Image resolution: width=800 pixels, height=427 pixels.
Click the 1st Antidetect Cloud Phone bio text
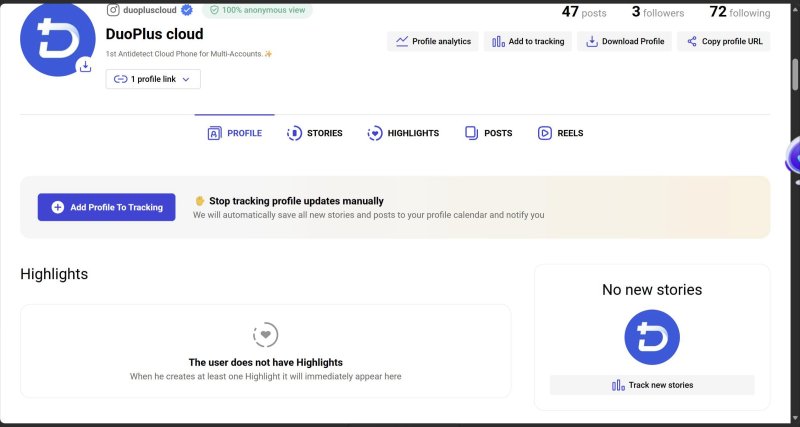(189, 54)
